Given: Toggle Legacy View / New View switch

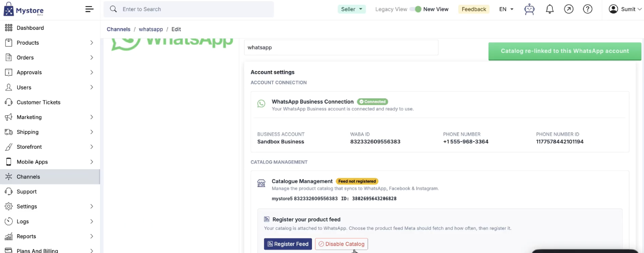Looking at the screenshot, I should click(415, 9).
